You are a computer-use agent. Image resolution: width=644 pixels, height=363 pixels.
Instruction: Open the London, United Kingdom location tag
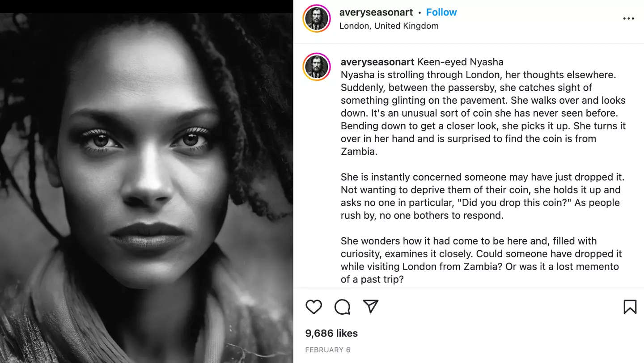389,26
